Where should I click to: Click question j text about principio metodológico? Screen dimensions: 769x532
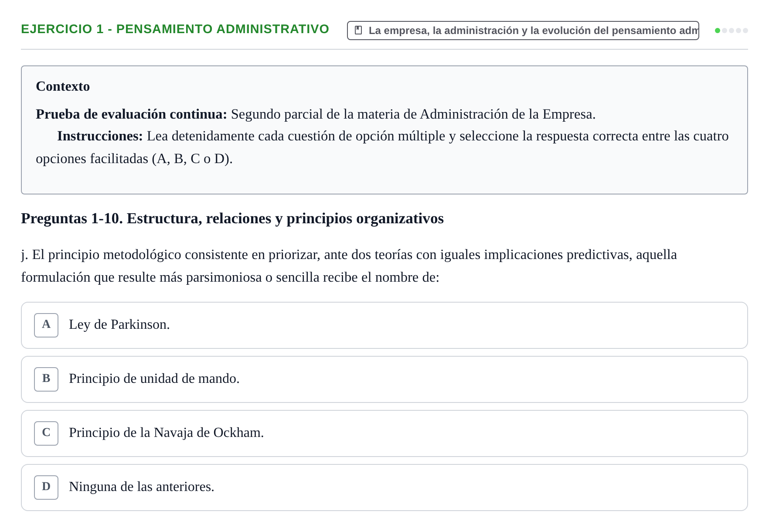(349, 266)
